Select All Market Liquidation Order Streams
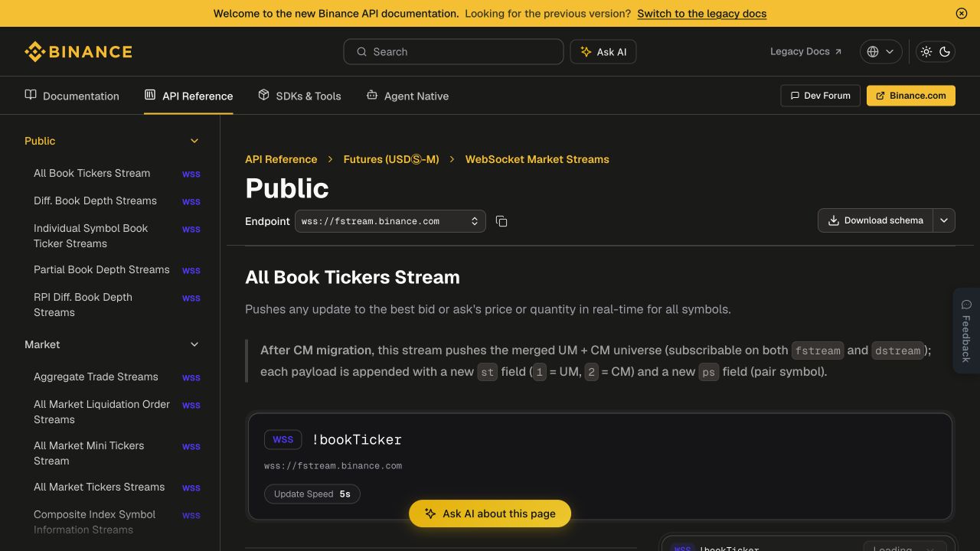 coord(102,412)
